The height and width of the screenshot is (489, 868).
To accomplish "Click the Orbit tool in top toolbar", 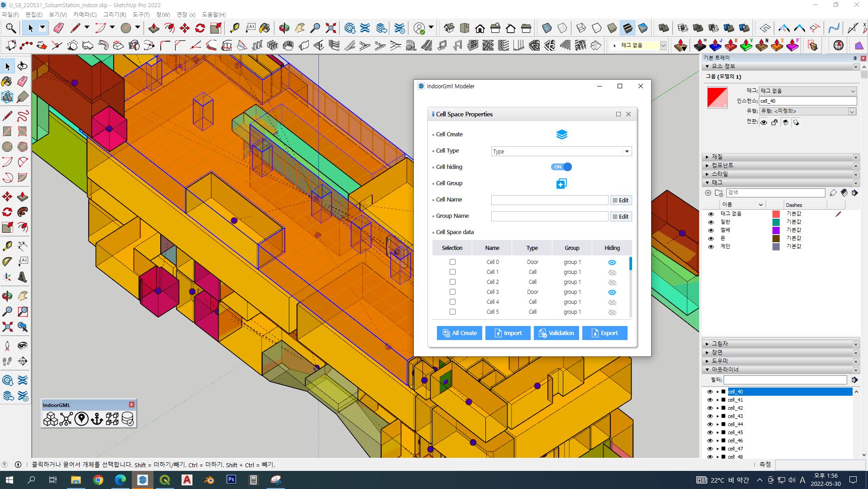I will tap(284, 29).
